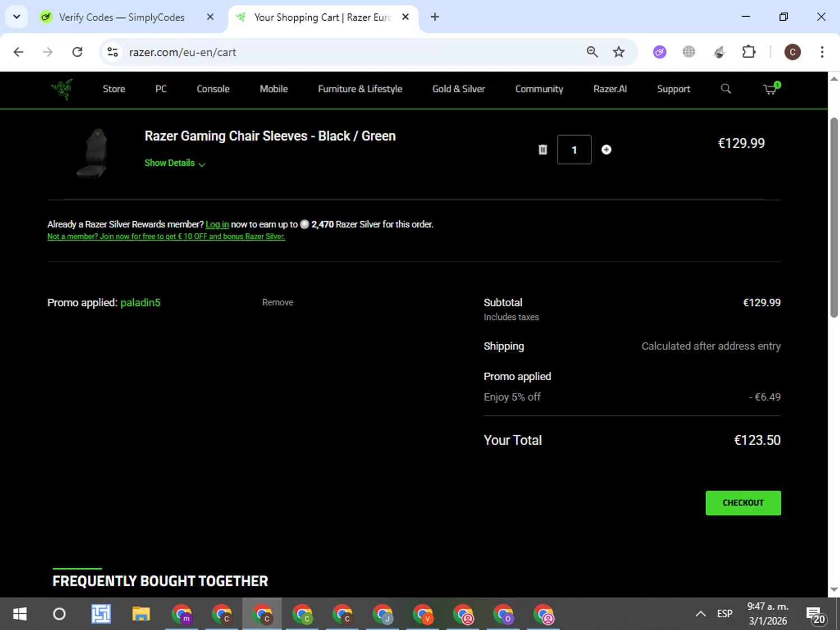The image size is (840, 630).
Task: Click the Razer logo in the site header
Action: click(62, 89)
